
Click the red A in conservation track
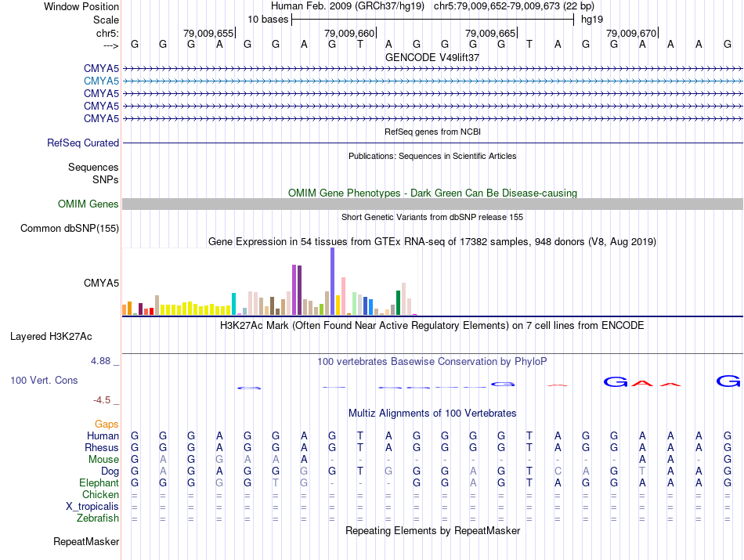642,383
